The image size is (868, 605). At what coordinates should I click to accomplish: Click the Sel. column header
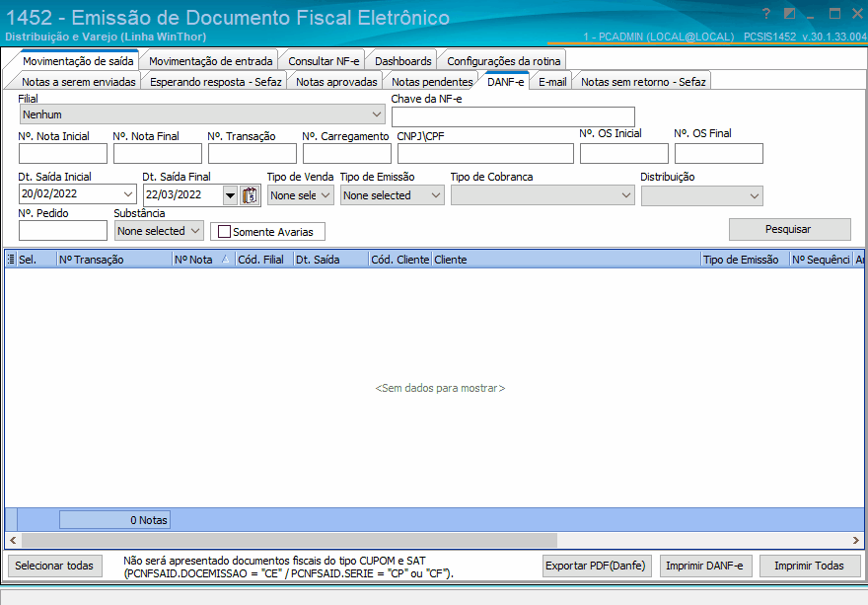(36, 260)
